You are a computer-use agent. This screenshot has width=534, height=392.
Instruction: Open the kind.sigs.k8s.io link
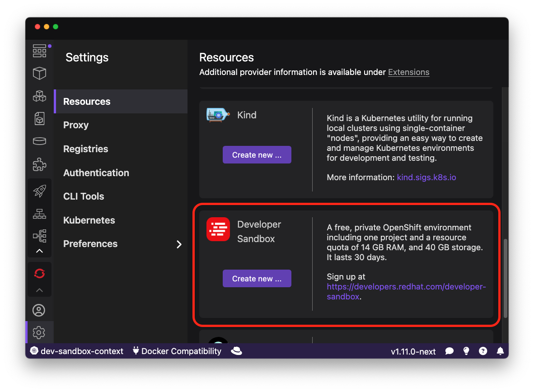coord(426,177)
